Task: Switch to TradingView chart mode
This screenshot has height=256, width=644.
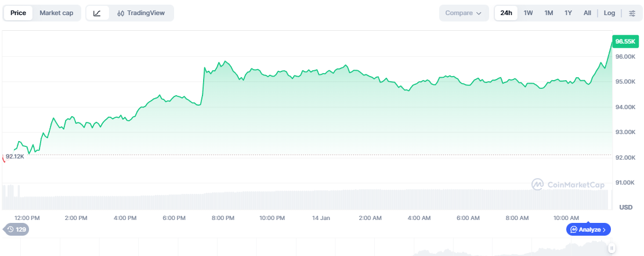Action: pos(141,13)
